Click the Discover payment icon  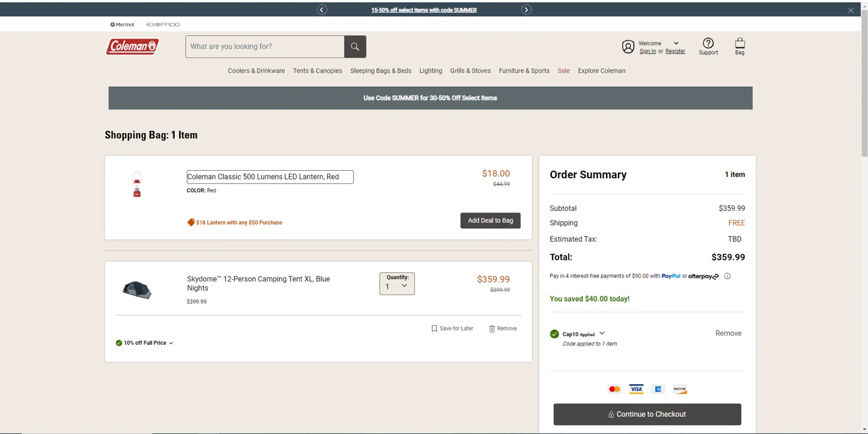680,389
